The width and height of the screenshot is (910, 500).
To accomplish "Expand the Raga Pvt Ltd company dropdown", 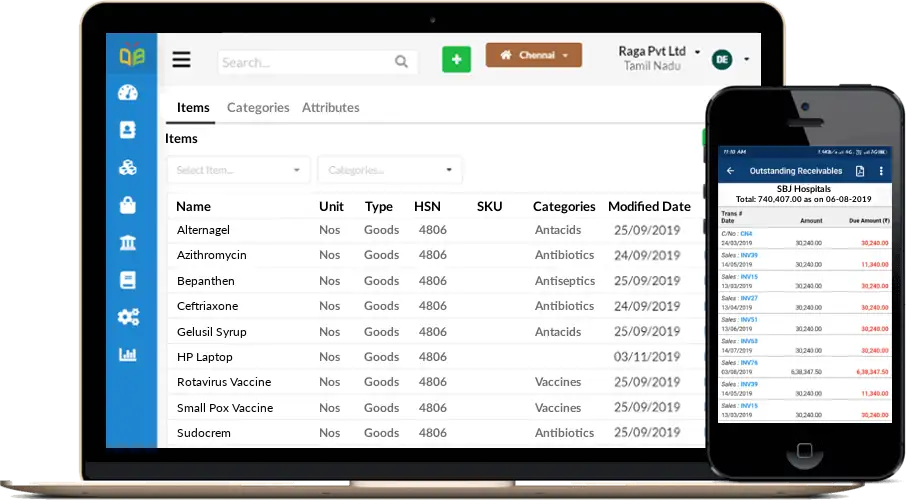I will tap(697, 52).
